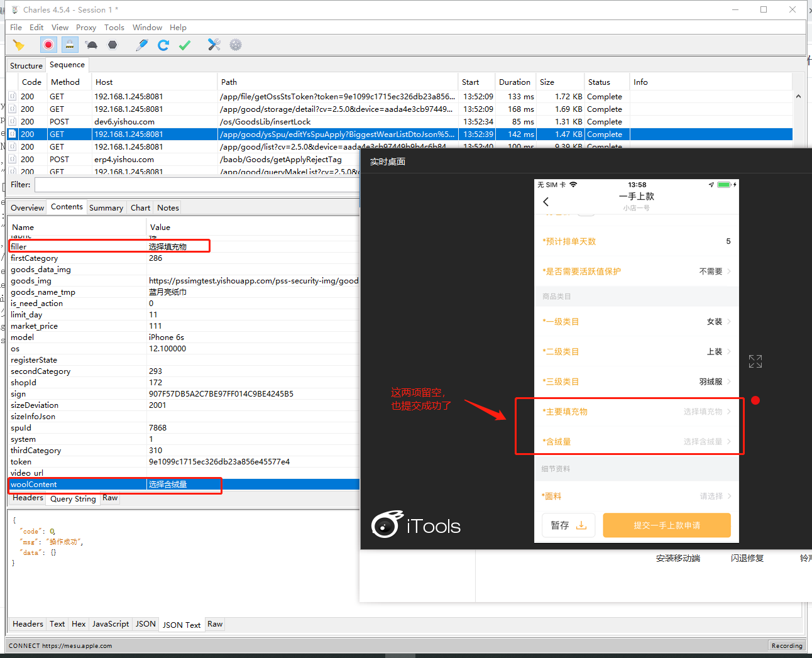The image size is (812, 658).
Task: Open the Tools menu
Action: [x=114, y=28]
